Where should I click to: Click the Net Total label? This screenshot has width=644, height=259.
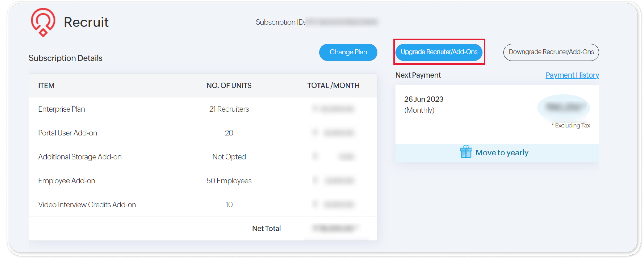point(266,228)
